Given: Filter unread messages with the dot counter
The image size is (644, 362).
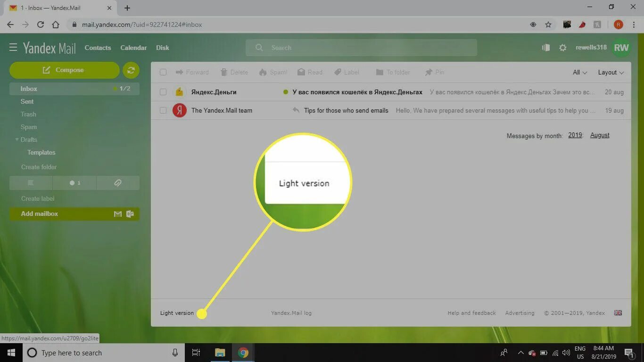Looking at the screenshot, I should pos(74,183).
